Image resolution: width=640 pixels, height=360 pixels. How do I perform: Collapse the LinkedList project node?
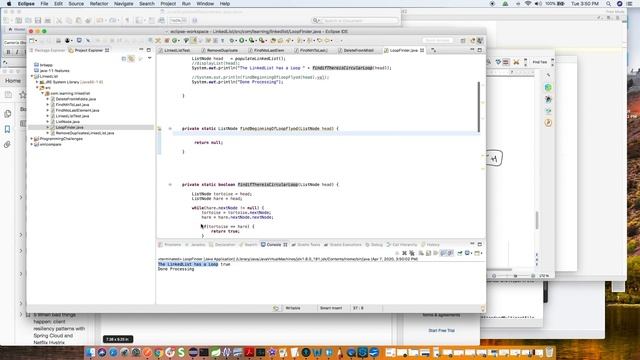pos(32,76)
